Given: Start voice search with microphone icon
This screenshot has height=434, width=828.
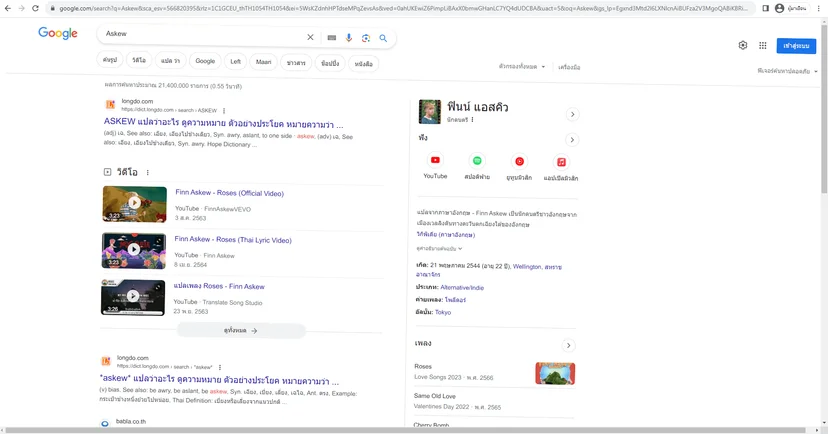Looking at the screenshot, I should point(349,38).
